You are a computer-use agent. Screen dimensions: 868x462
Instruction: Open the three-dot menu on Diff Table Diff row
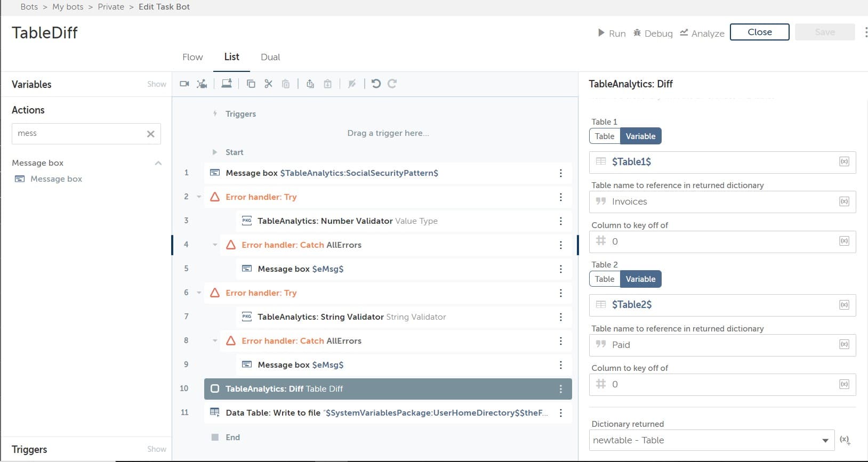pyautogui.click(x=560, y=389)
